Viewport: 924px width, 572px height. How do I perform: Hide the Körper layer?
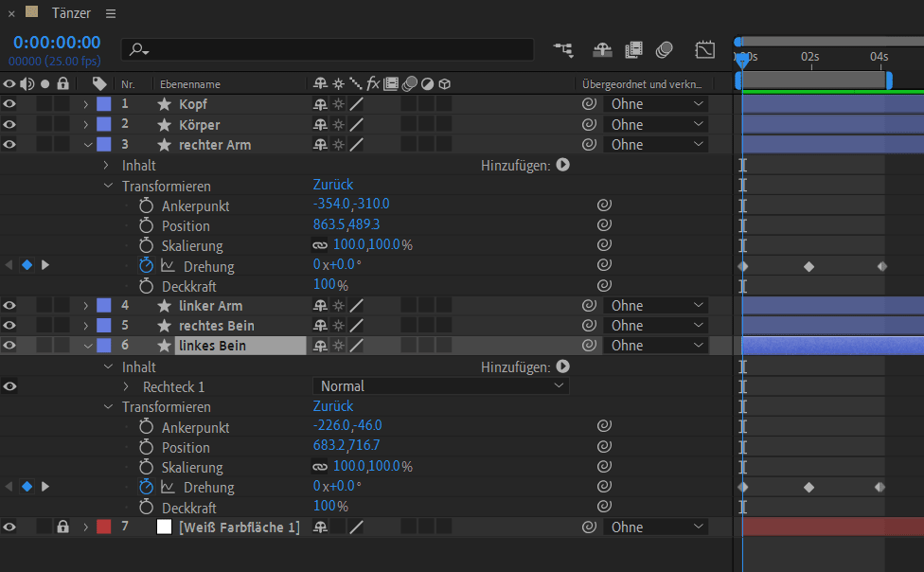click(x=9, y=124)
